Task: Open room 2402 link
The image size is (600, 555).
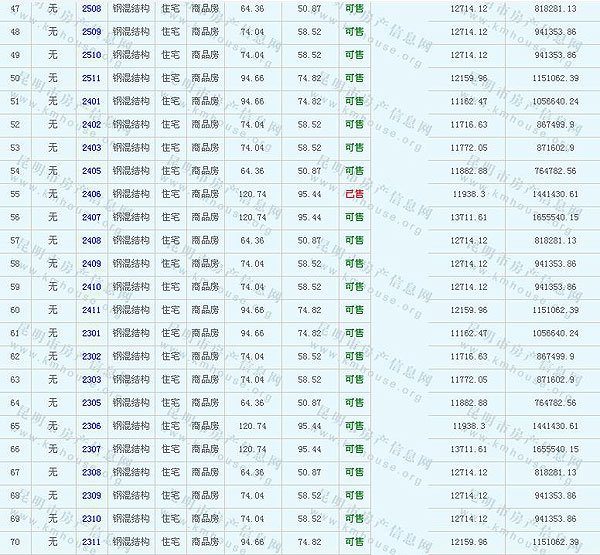Action: tap(91, 124)
